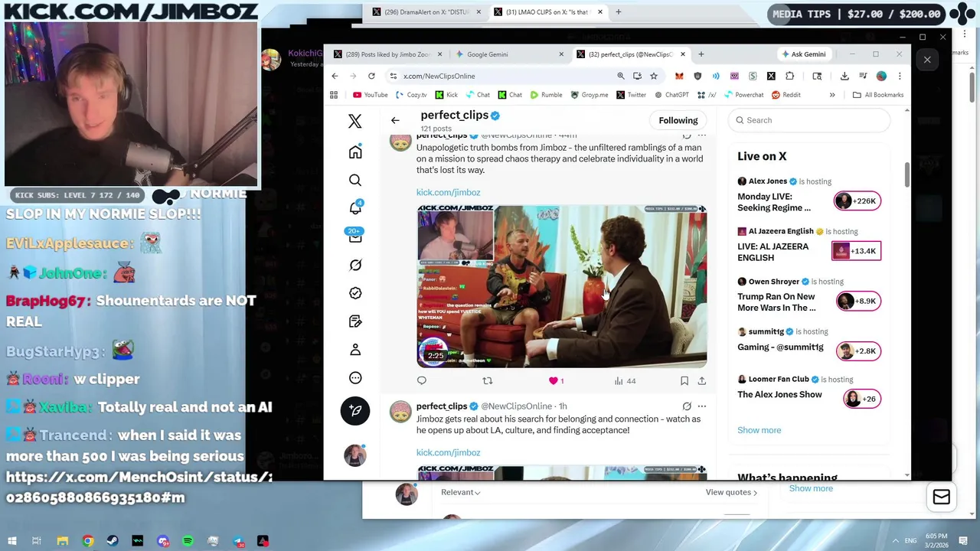Click the compose post feather button
The height and width of the screenshot is (551, 980).
pos(355,411)
